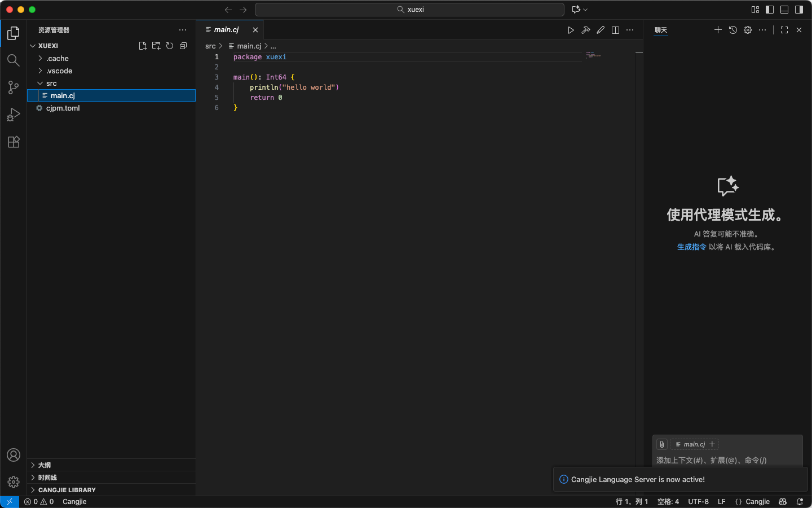The width and height of the screenshot is (812, 508).
Task: Run the Cangjie program using the play icon
Action: point(571,30)
